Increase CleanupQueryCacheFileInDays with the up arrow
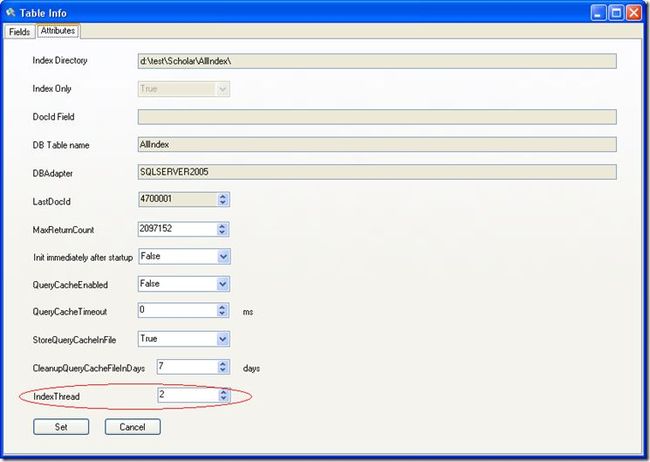 tap(223, 364)
